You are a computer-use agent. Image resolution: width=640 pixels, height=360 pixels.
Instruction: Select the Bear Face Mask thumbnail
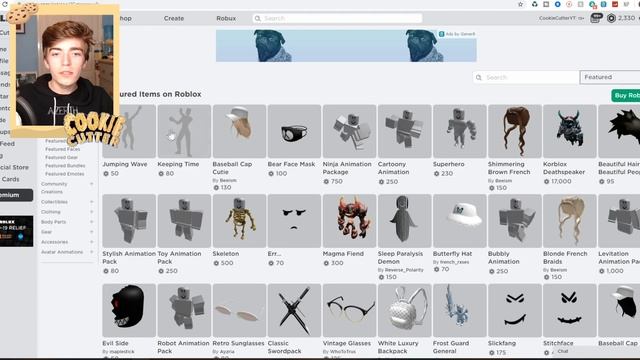(x=294, y=131)
